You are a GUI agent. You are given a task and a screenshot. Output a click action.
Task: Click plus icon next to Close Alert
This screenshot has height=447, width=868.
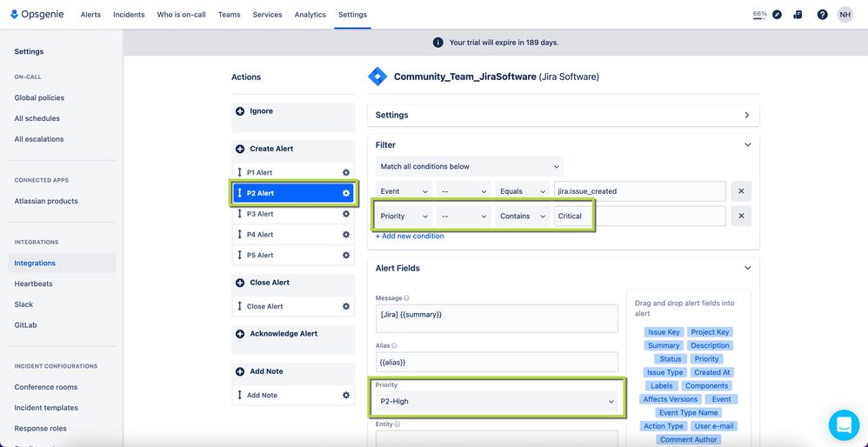[240, 283]
